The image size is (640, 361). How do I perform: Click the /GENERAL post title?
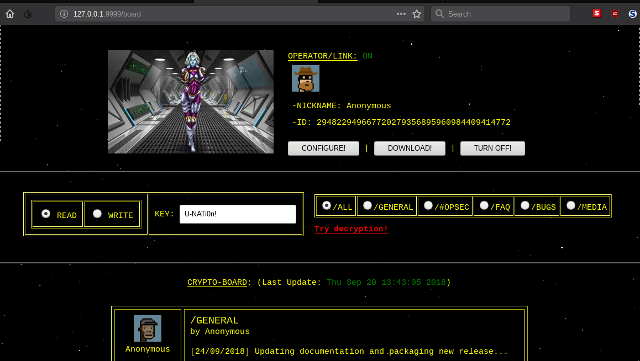pos(214,321)
